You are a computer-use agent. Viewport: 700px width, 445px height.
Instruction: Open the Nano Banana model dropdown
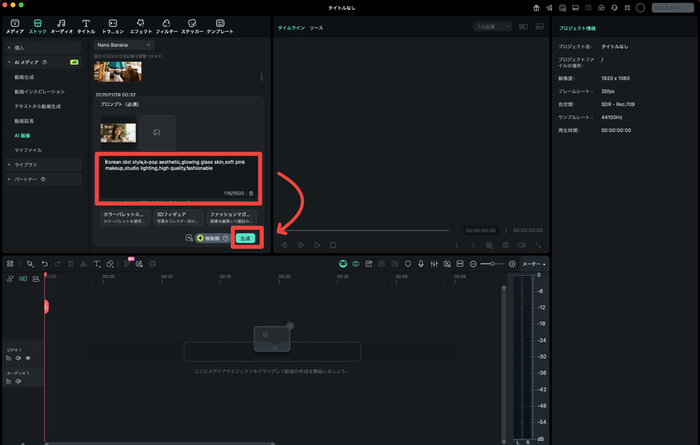pos(124,45)
